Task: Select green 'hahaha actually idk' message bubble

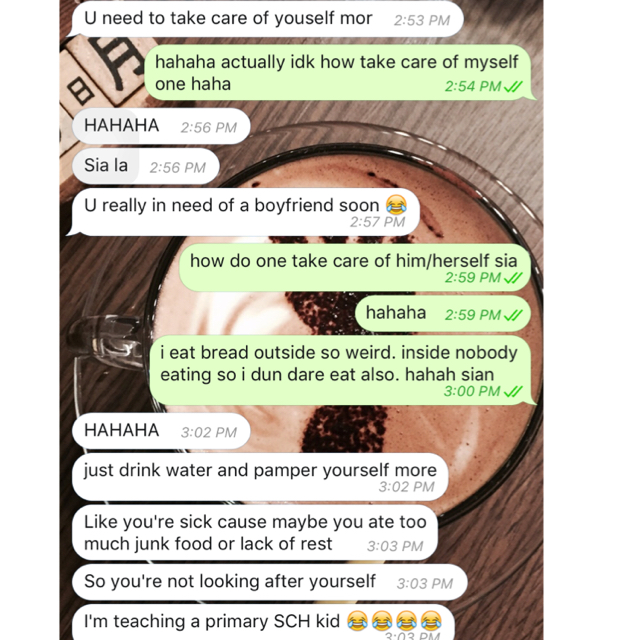Action: [x=339, y=73]
